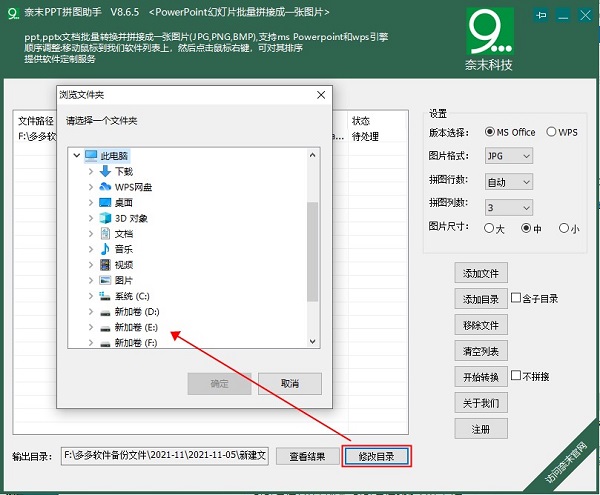Click the 视频 film icon

click(x=105, y=265)
